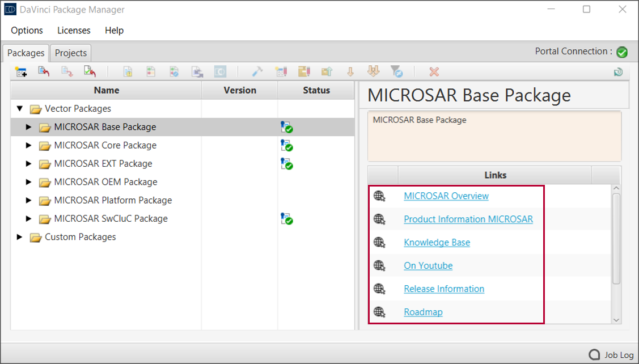Open the MICROSAR Overview link
The height and width of the screenshot is (364, 639).
[446, 196]
